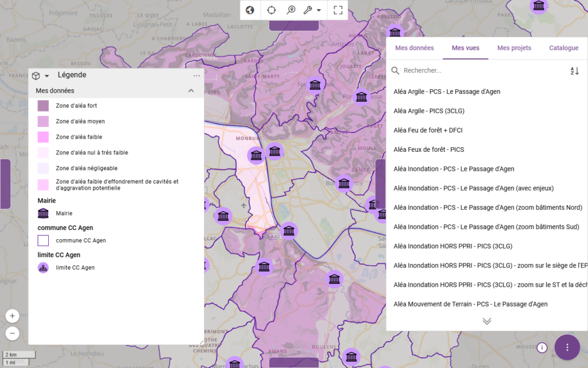Image resolution: width=588 pixels, height=368 pixels.
Task: Click Zone d'aléa nul à très faible swatch
Action: click(43, 152)
